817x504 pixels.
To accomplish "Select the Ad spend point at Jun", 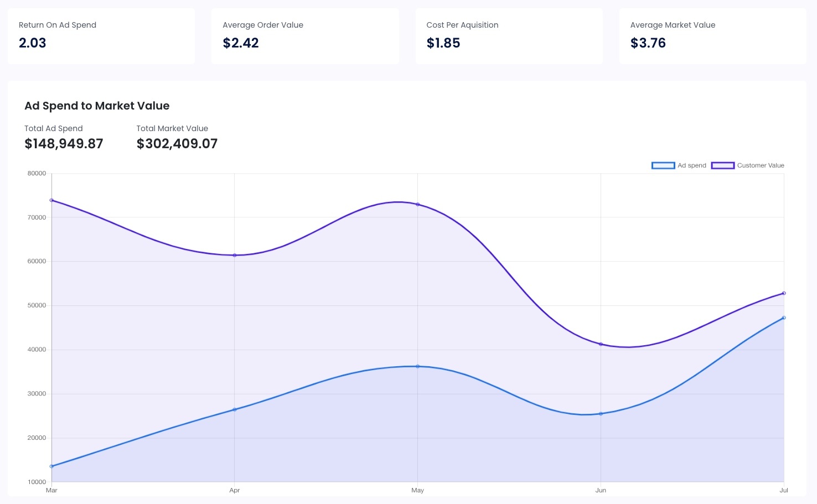I will [601, 414].
